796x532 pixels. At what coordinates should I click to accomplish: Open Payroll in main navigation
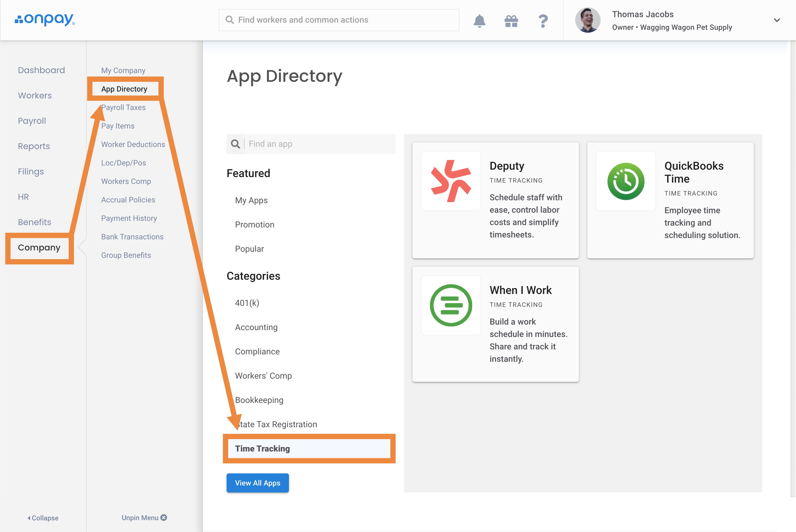point(32,121)
